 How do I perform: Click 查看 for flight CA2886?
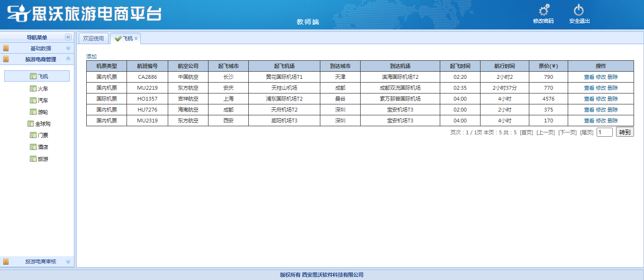589,77
